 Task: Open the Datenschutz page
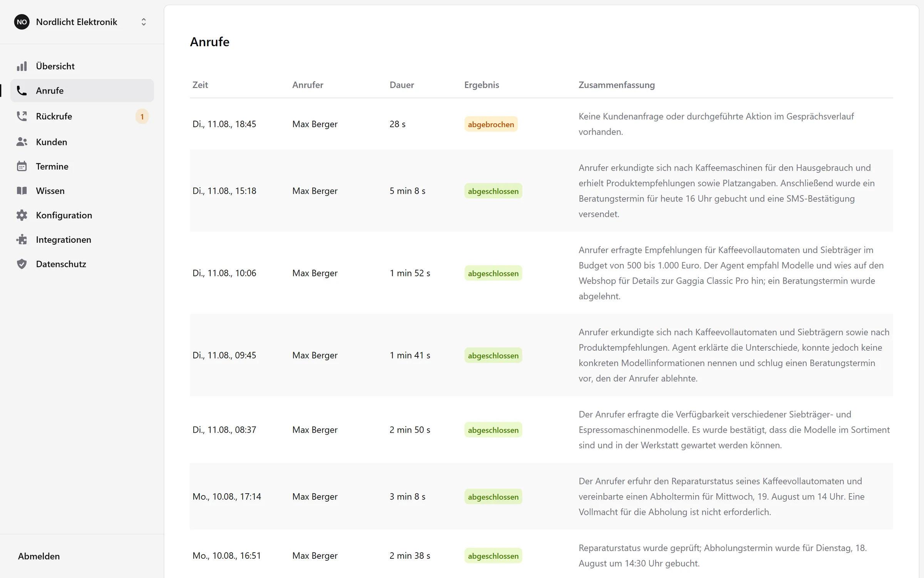click(x=82, y=264)
